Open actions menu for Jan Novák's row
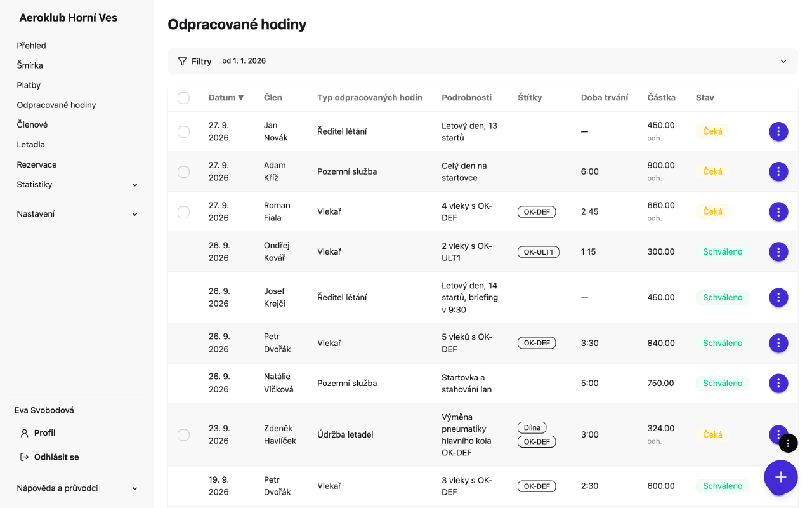The width and height of the screenshot is (812, 508). point(778,131)
